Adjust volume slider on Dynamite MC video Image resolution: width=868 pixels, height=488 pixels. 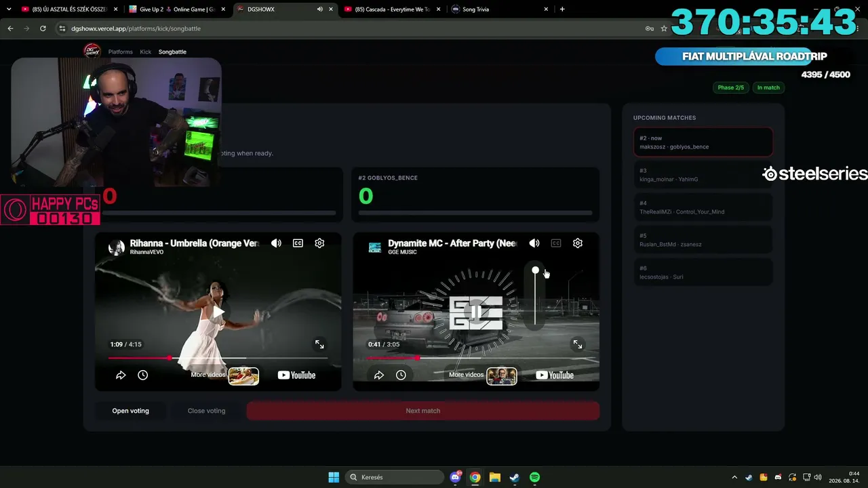[x=535, y=298]
